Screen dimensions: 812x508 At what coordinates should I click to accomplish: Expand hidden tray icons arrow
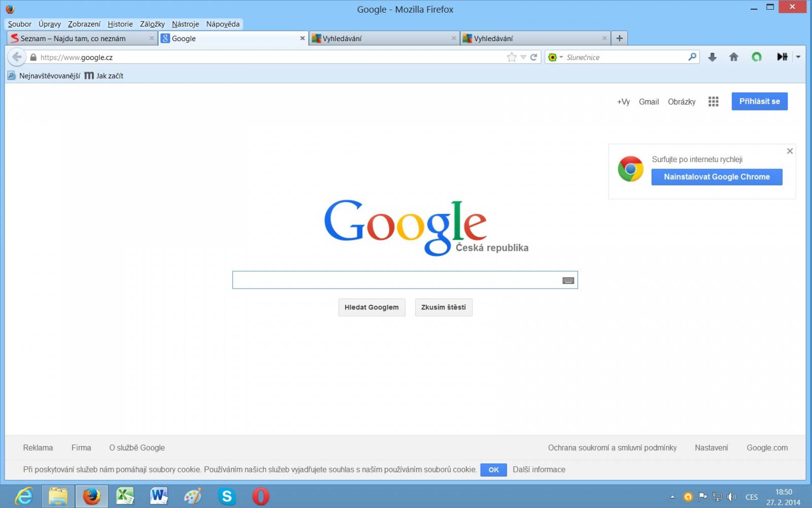(672, 497)
